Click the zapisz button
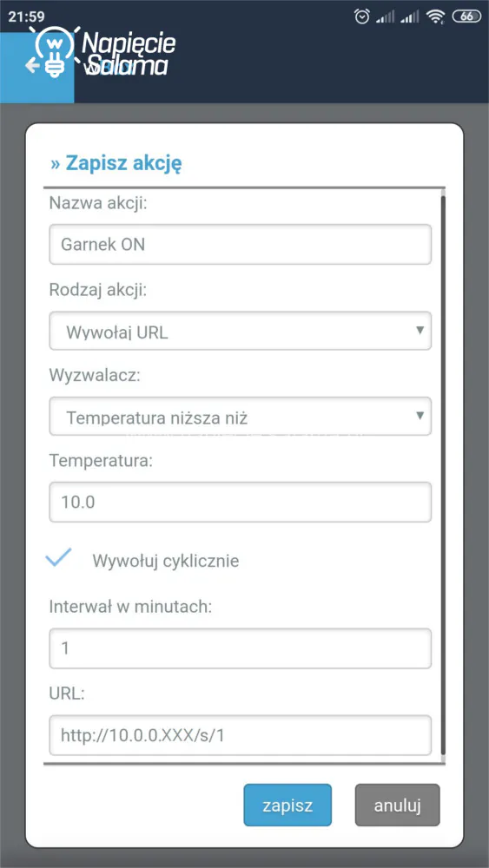The width and height of the screenshot is (489, 868). click(287, 805)
